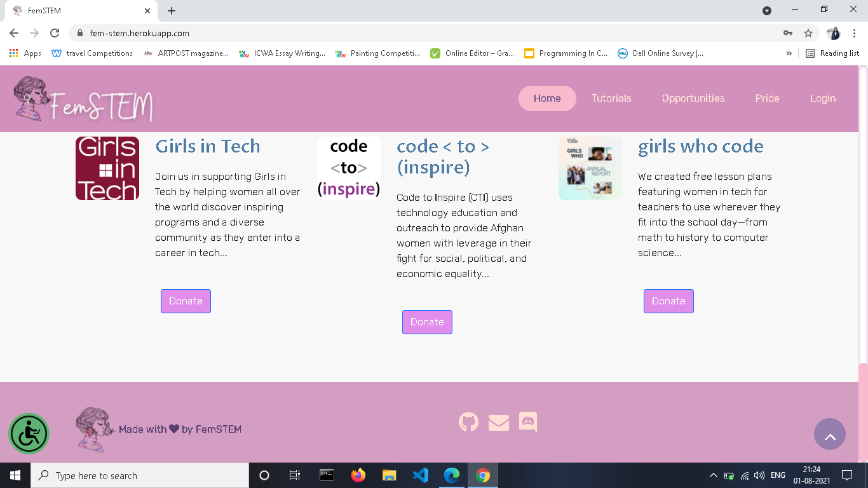This screenshot has height=488, width=868.
Task: Click the Girls in Tech logo thumbnail
Action: pos(107,168)
